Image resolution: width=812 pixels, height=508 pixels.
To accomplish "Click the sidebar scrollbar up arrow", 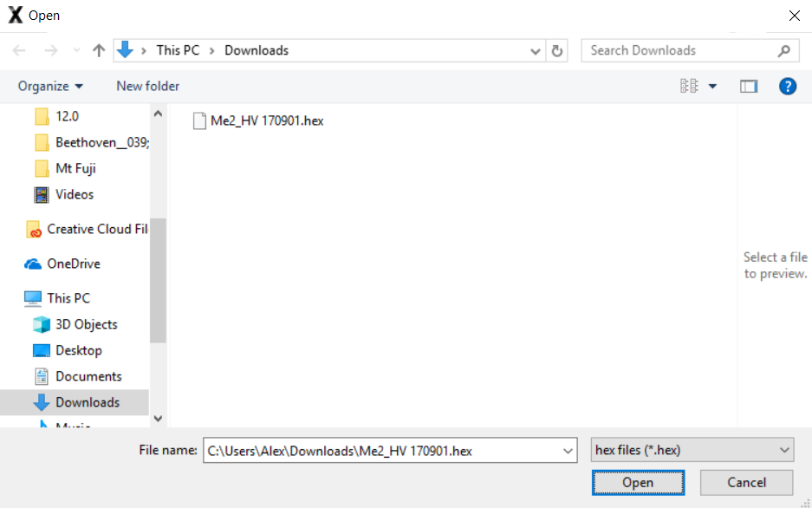I will coord(158,114).
